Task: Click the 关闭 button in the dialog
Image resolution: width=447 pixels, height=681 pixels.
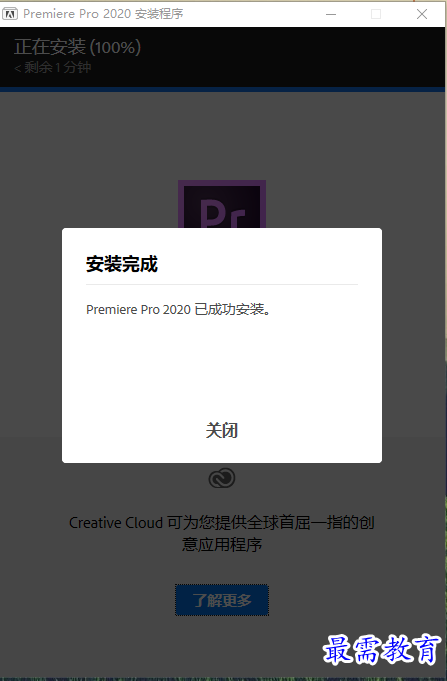Action: 222,430
